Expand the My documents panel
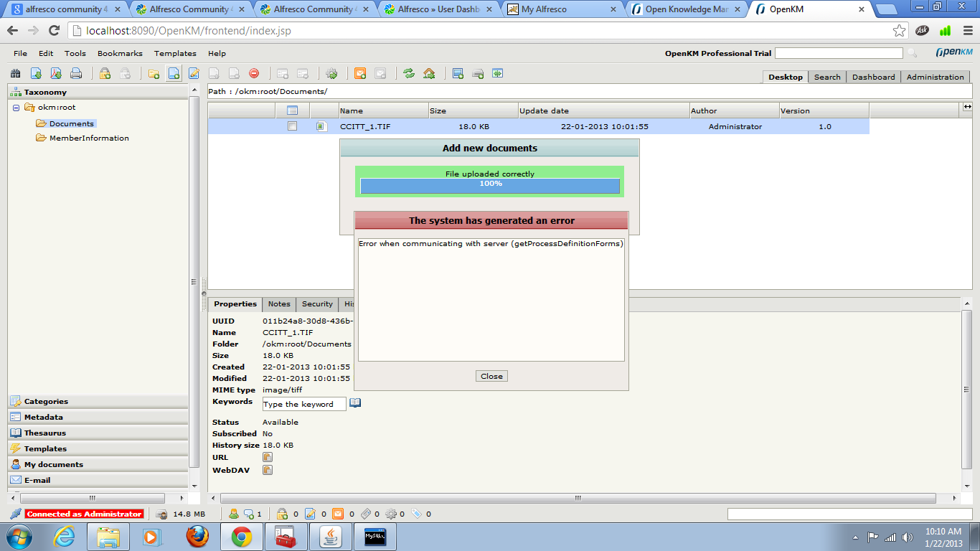Viewport: 980px width, 551px height. pos(53,464)
